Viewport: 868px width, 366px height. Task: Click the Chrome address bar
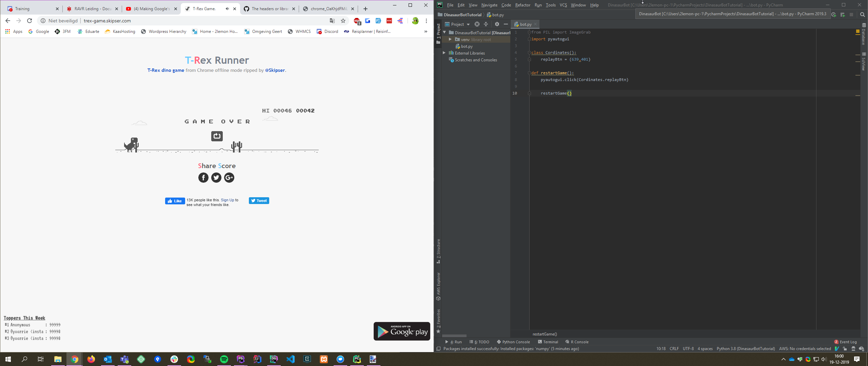click(x=203, y=21)
